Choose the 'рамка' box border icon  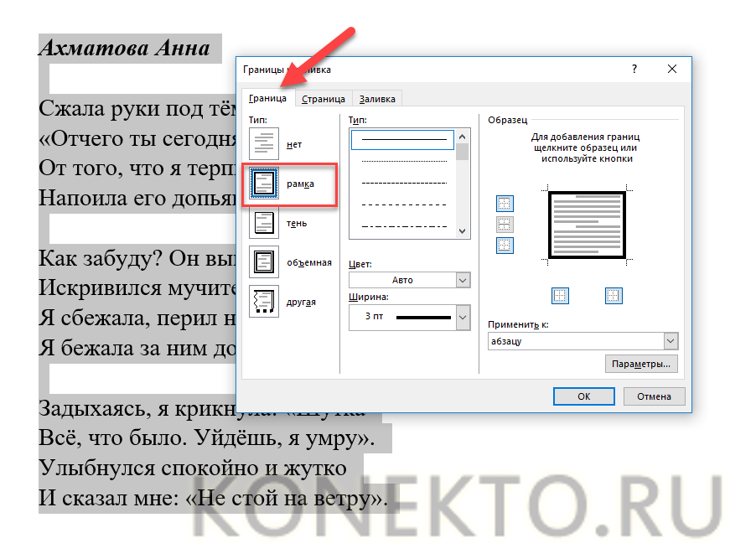264,184
